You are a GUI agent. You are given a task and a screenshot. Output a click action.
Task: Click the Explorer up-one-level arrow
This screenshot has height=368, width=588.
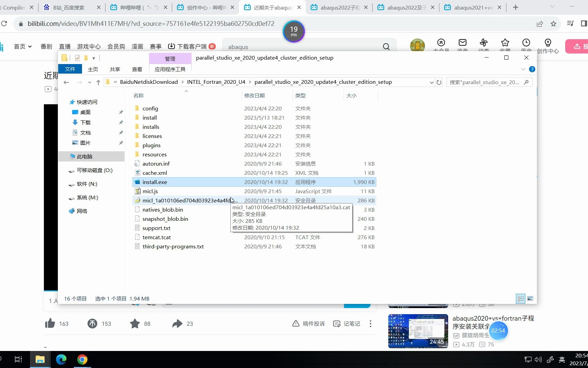pos(98,82)
